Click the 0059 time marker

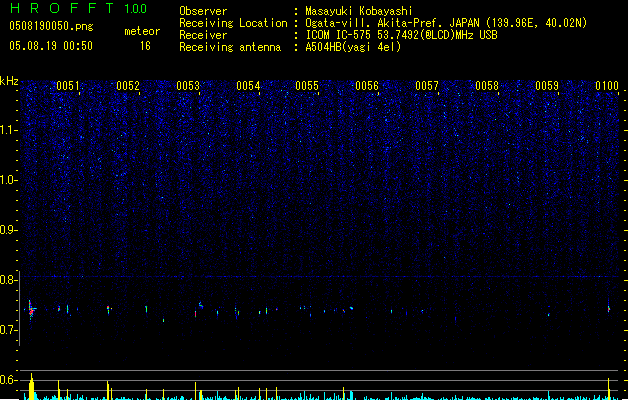pos(547,86)
